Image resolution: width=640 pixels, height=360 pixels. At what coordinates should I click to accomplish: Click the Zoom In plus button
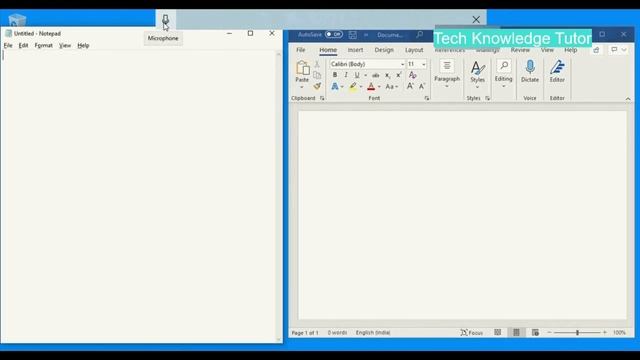tap(604, 333)
